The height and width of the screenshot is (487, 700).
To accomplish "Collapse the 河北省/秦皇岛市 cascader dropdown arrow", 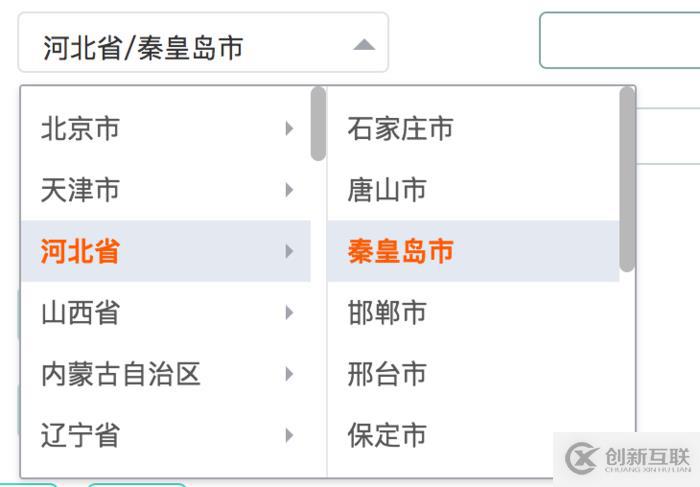I will 364,45.
